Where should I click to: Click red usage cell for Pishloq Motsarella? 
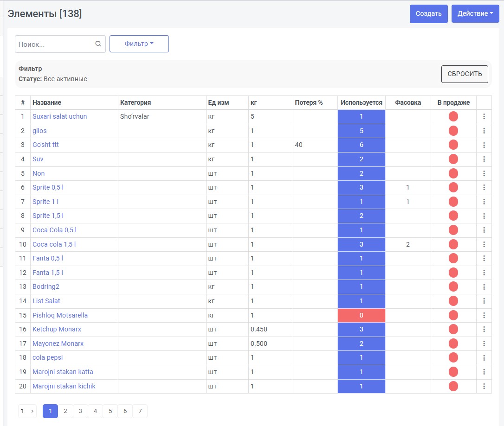coord(361,315)
